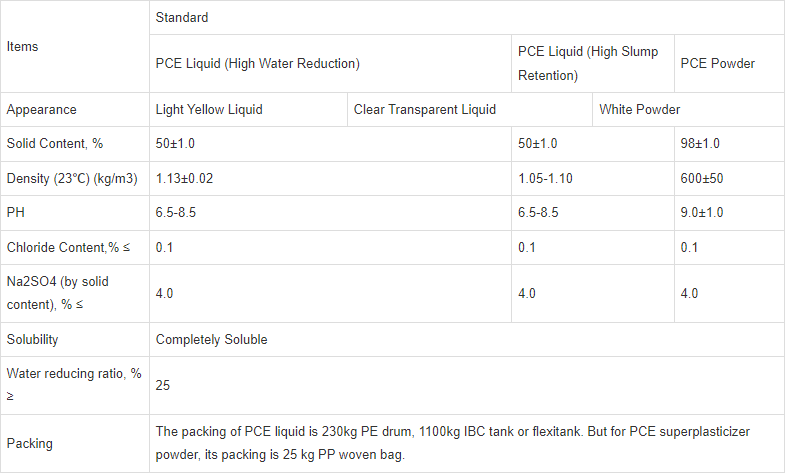785x473 pixels.
Task: Click the "9.0±1.0" PH value
Action: (701, 213)
